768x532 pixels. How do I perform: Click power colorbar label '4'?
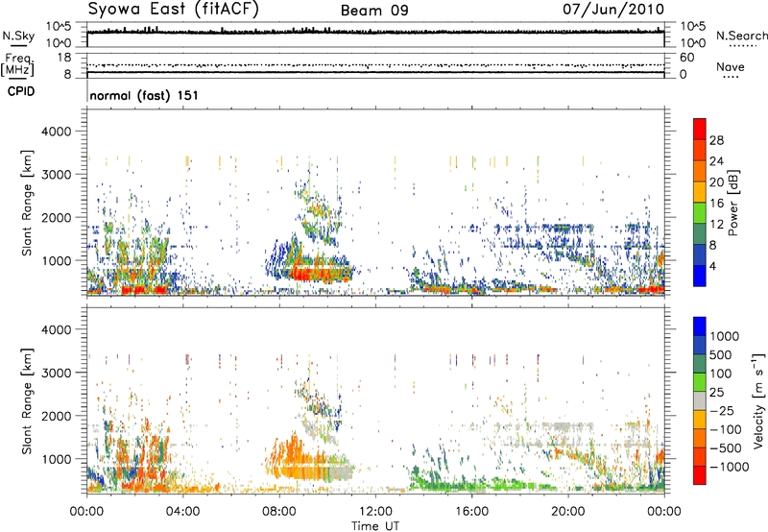pyautogui.click(x=713, y=267)
